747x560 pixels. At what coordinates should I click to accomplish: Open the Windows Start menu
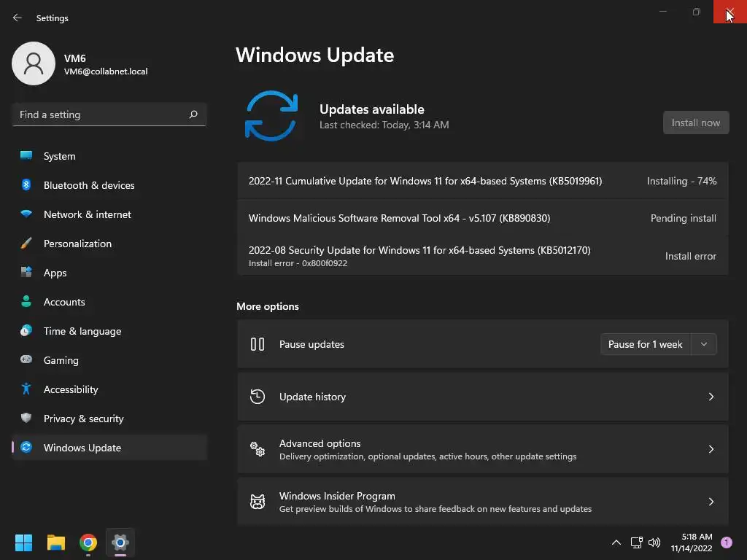(x=23, y=542)
